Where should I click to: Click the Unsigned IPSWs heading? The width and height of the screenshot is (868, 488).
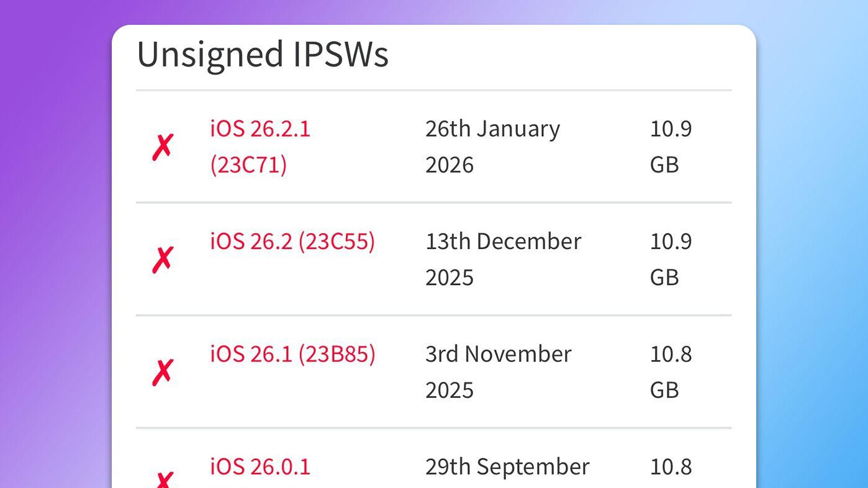(x=263, y=55)
